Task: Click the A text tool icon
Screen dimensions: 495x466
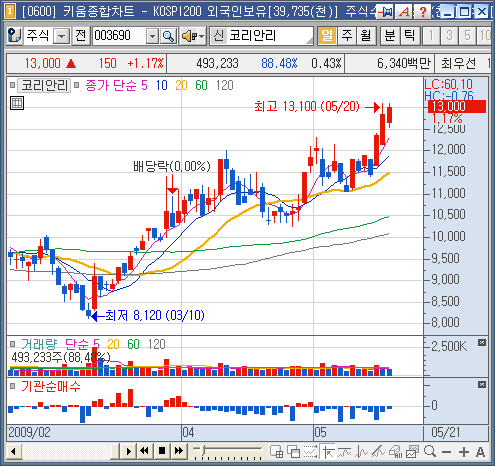Action: [480, 452]
